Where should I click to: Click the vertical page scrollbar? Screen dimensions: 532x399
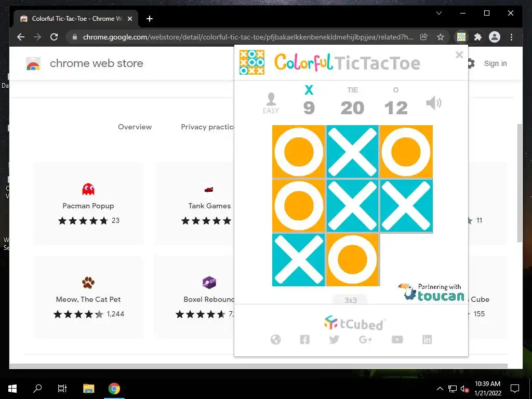click(520, 183)
